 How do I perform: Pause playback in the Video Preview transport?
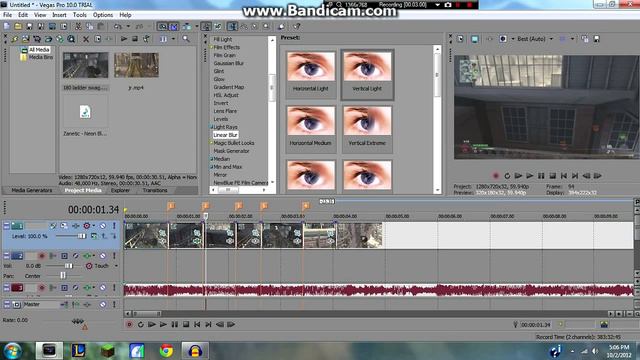[x=541, y=176]
